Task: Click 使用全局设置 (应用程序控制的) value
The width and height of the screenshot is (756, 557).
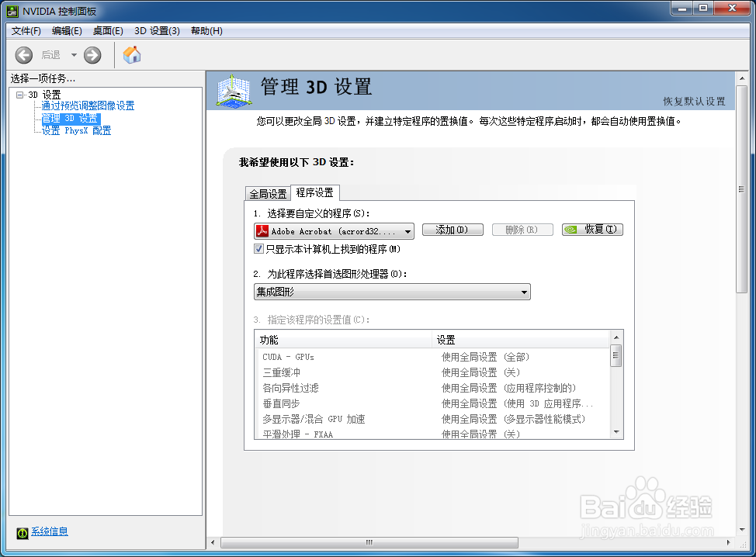Action: point(508,388)
